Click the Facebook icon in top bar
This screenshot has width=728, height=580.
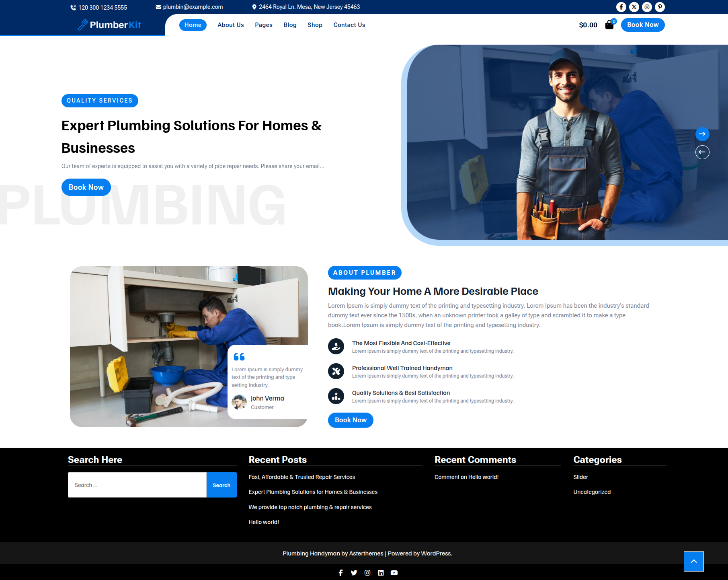(x=621, y=7)
